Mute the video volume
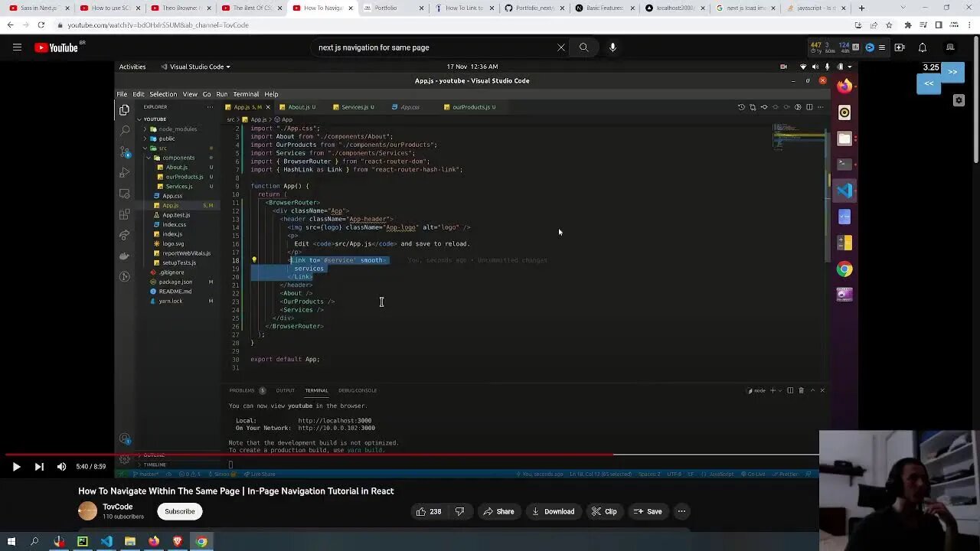Image resolution: width=980 pixels, height=551 pixels. pyautogui.click(x=61, y=467)
